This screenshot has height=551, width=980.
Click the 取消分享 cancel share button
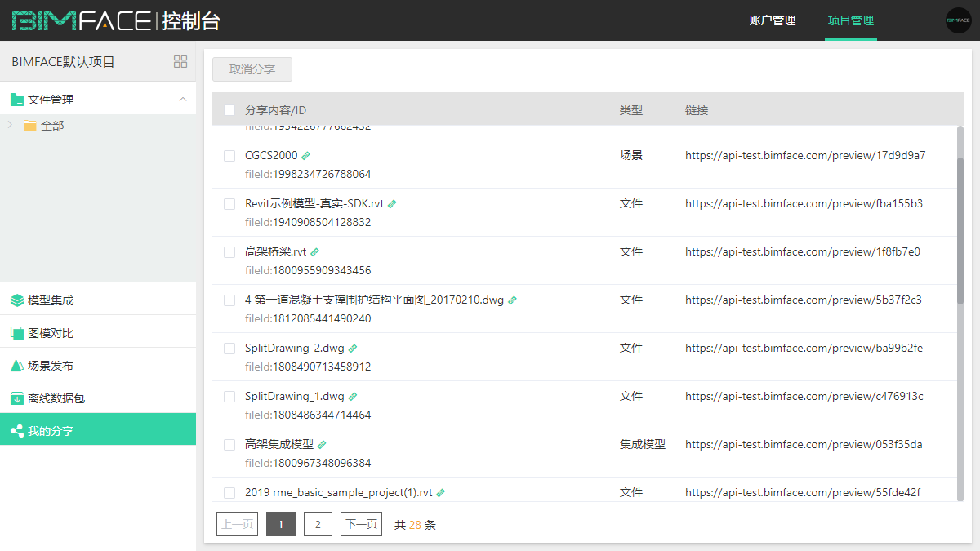[252, 69]
